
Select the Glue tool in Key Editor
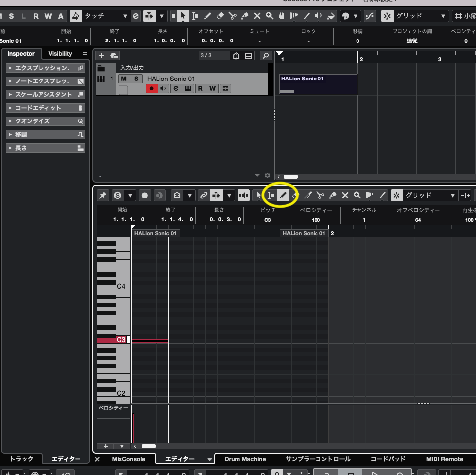pyautogui.click(x=333, y=195)
